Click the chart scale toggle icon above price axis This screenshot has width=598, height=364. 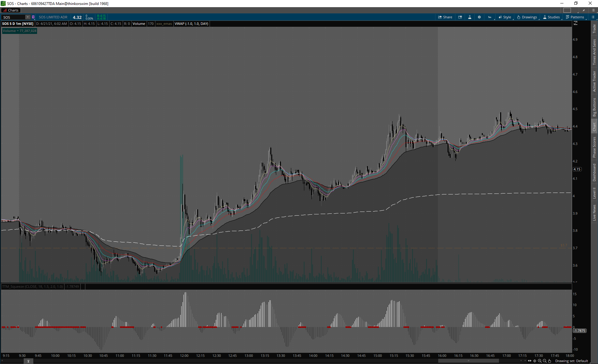[576, 23]
